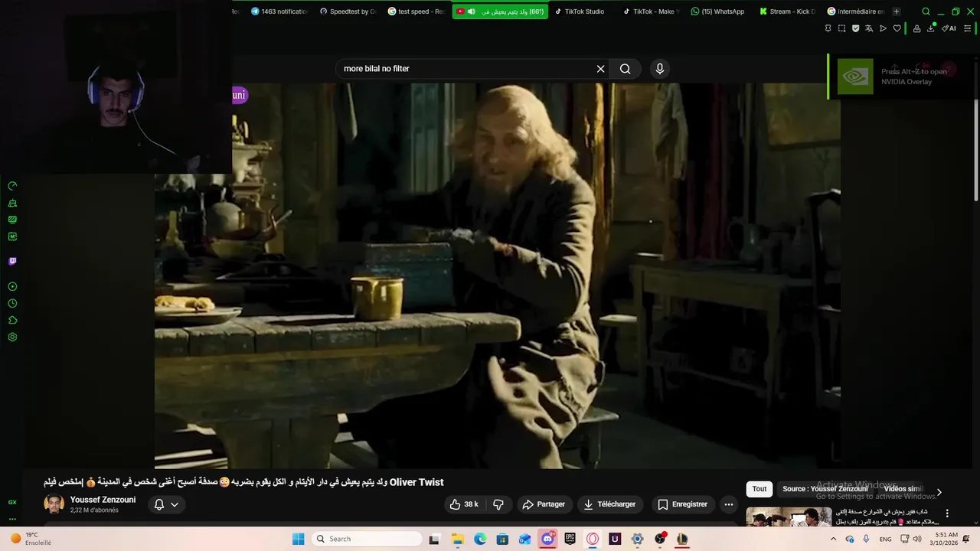Open the ENG language switcher

885,539
